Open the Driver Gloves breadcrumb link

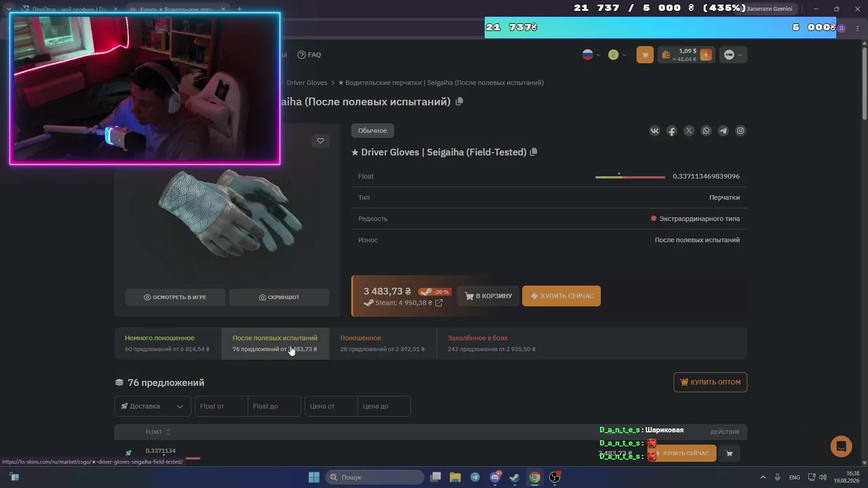click(307, 83)
